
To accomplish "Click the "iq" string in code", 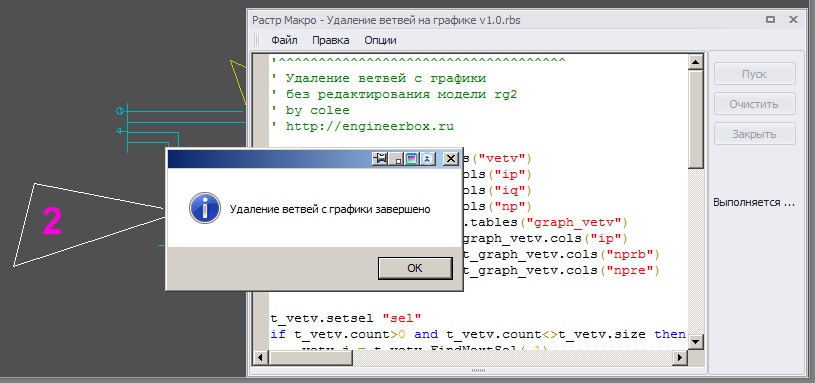I will pos(510,190).
